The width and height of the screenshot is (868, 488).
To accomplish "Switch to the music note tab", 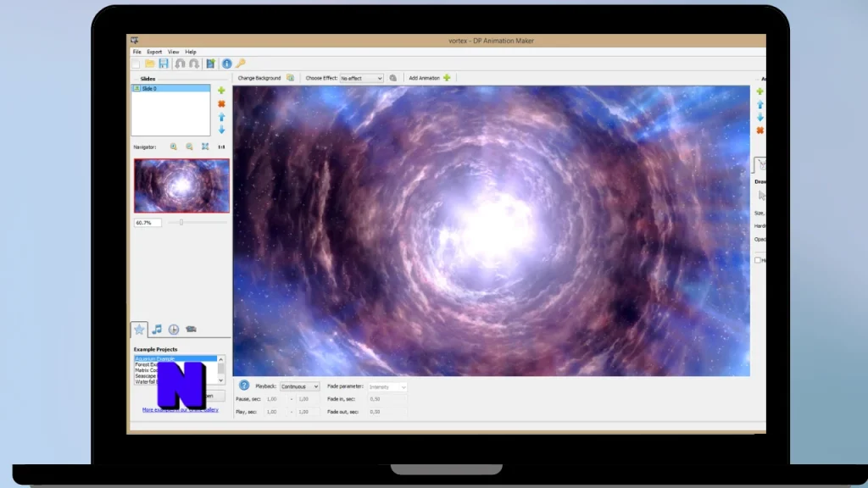I will point(157,330).
